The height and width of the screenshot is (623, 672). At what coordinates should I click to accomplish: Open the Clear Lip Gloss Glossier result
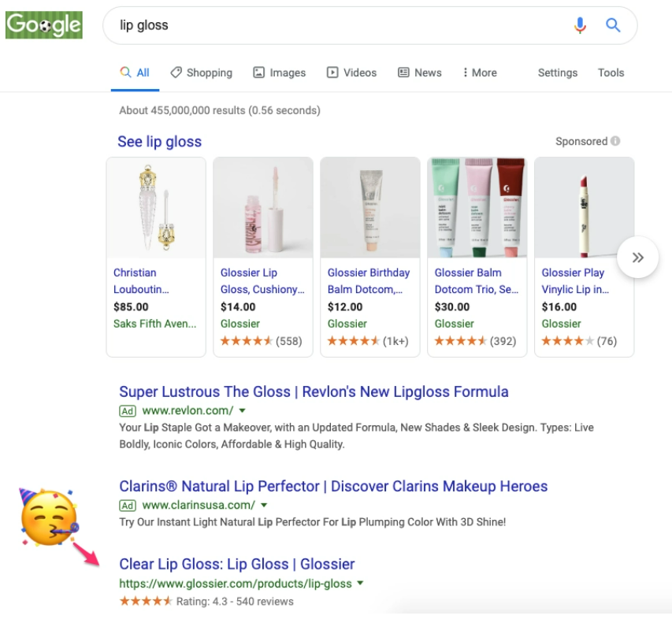pyautogui.click(x=237, y=564)
